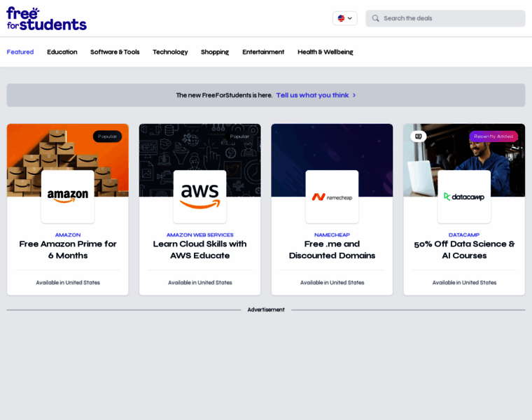Click the US flag icon

click(341, 18)
